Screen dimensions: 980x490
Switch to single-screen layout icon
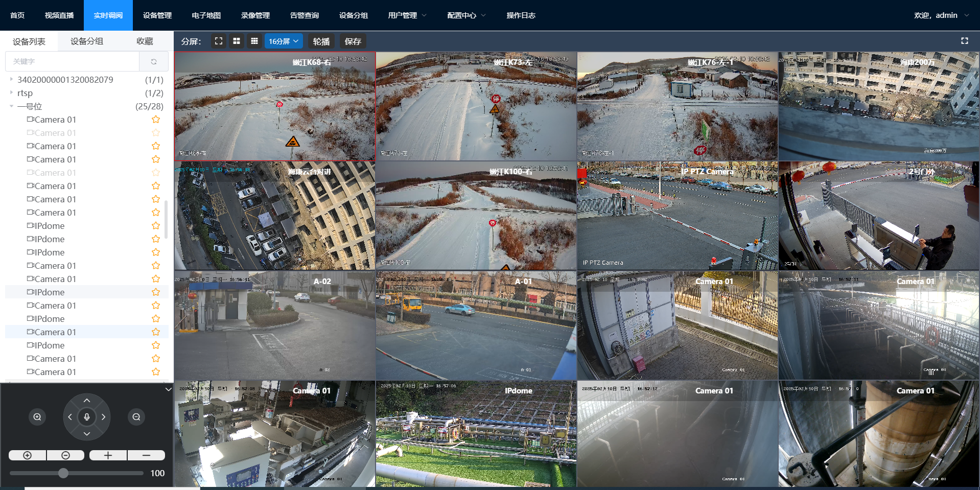[219, 41]
